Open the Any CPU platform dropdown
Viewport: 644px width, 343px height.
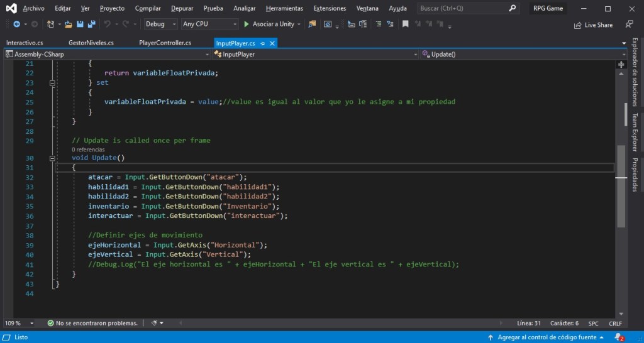pyautogui.click(x=209, y=24)
